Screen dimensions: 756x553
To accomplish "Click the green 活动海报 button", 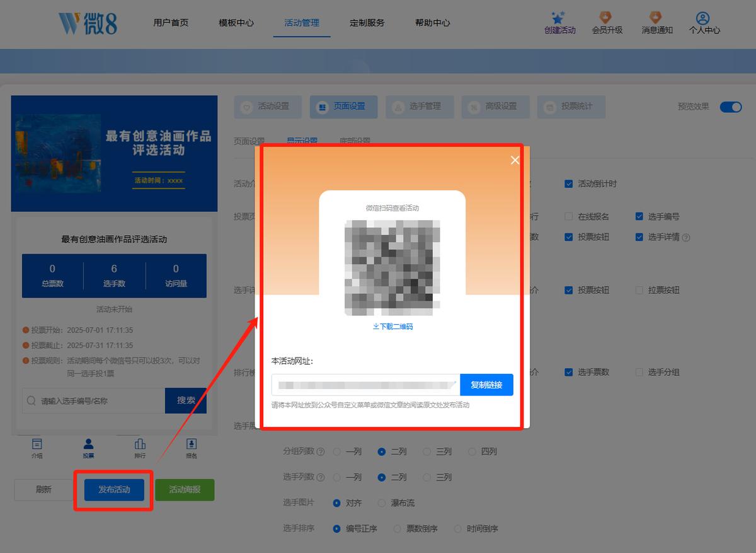I will tap(185, 490).
